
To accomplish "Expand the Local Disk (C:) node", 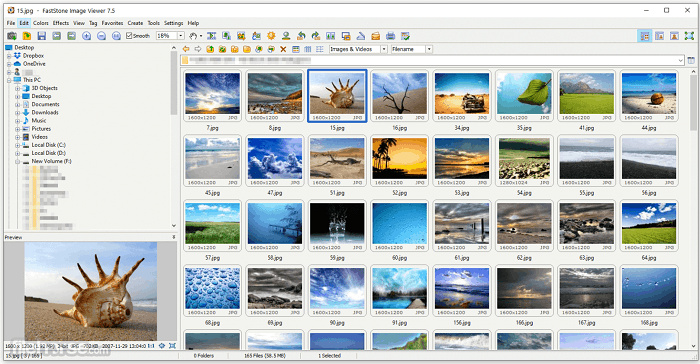I will click(17, 145).
